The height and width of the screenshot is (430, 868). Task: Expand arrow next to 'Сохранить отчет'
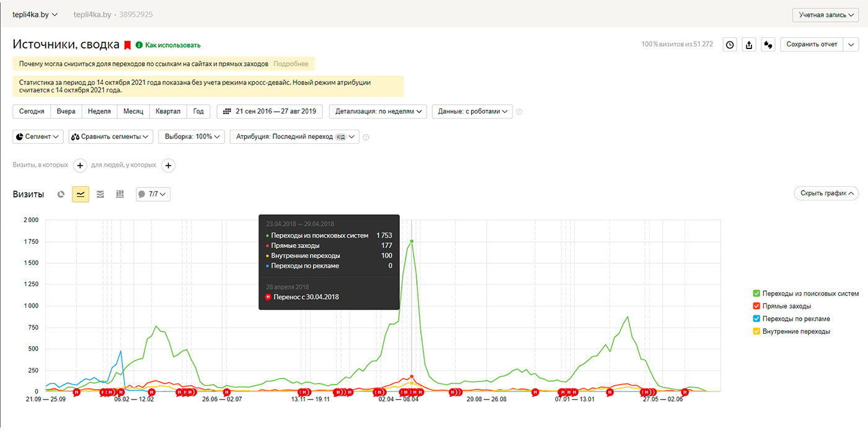coord(851,45)
